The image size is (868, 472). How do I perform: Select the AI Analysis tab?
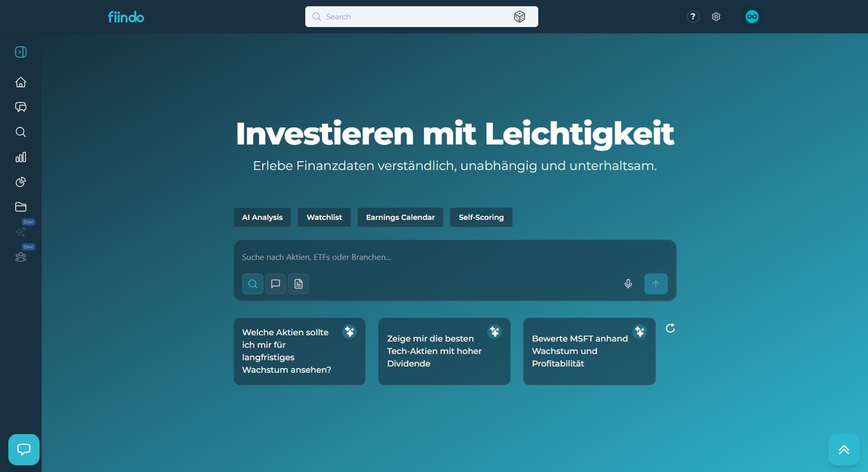click(262, 217)
